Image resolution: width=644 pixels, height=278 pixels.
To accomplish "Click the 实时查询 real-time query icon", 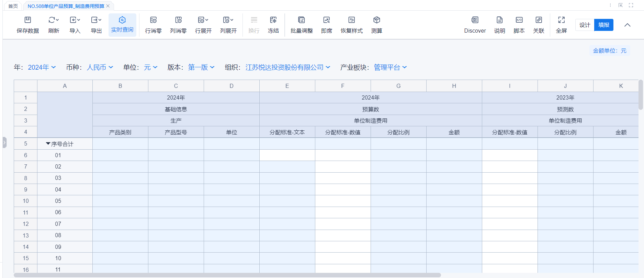I will [x=122, y=20].
